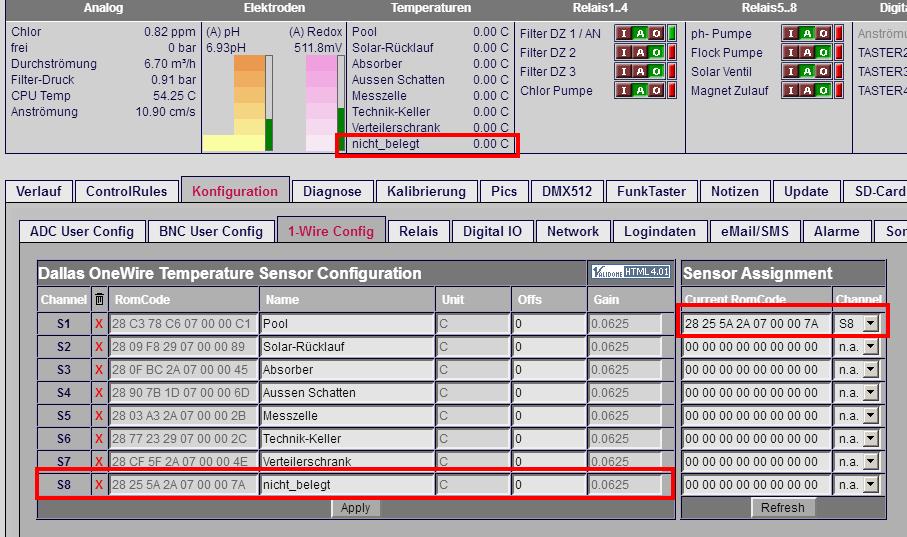Click the I button for Flock Pumpe
Viewport: 907px width, 537px height.
(791, 52)
